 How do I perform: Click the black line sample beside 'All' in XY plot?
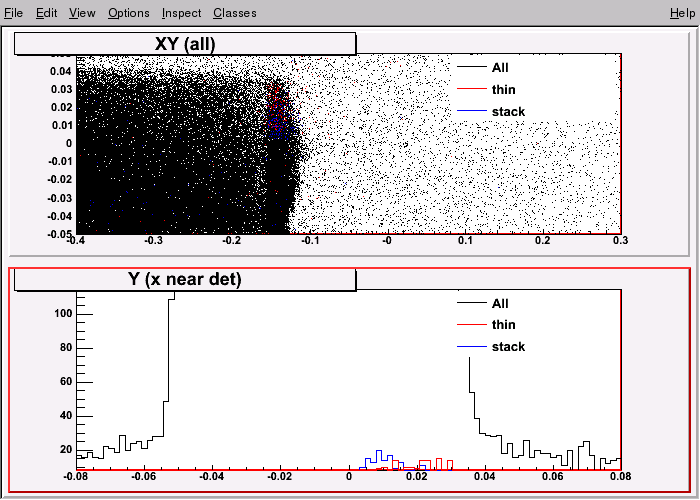coord(472,67)
